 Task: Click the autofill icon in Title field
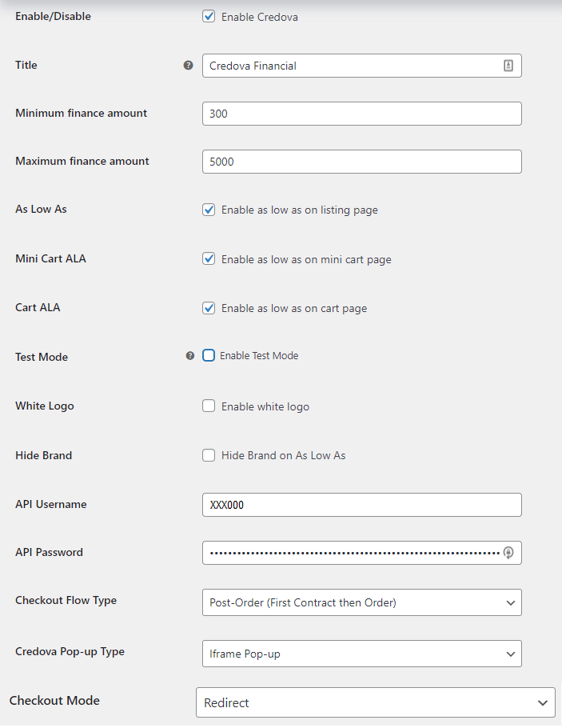pyautogui.click(x=508, y=65)
